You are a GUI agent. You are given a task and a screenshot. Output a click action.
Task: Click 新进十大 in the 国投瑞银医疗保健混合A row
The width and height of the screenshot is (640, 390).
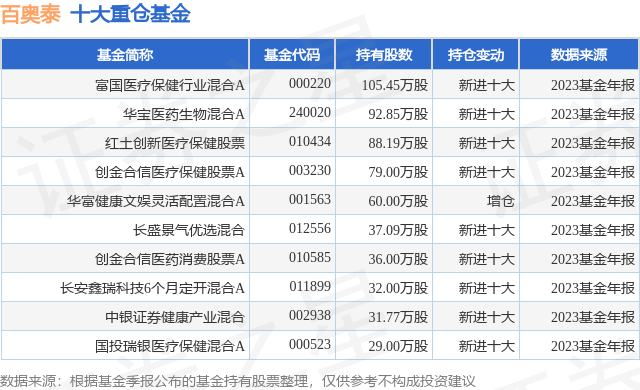tap(487, 346)
